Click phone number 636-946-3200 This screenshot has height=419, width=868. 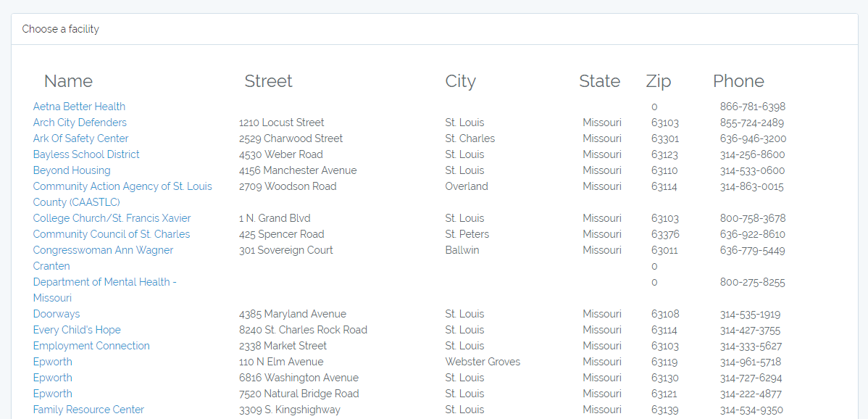(x=754, y=138)
